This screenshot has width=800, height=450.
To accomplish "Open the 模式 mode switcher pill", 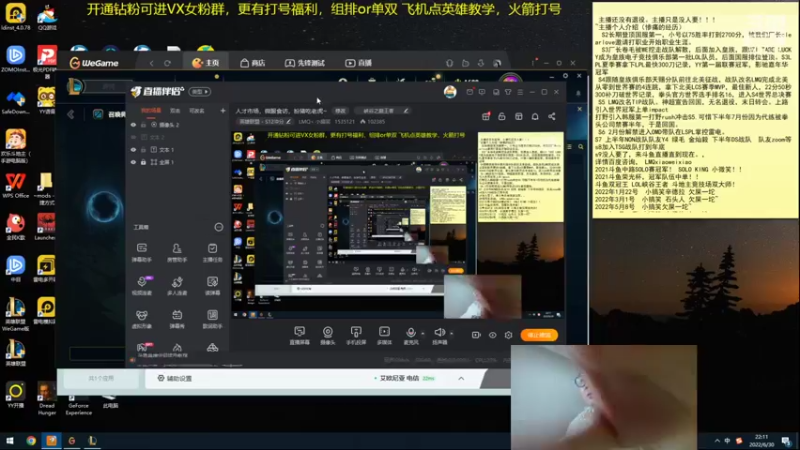I will pyautogui.click(x=199, y=92).
